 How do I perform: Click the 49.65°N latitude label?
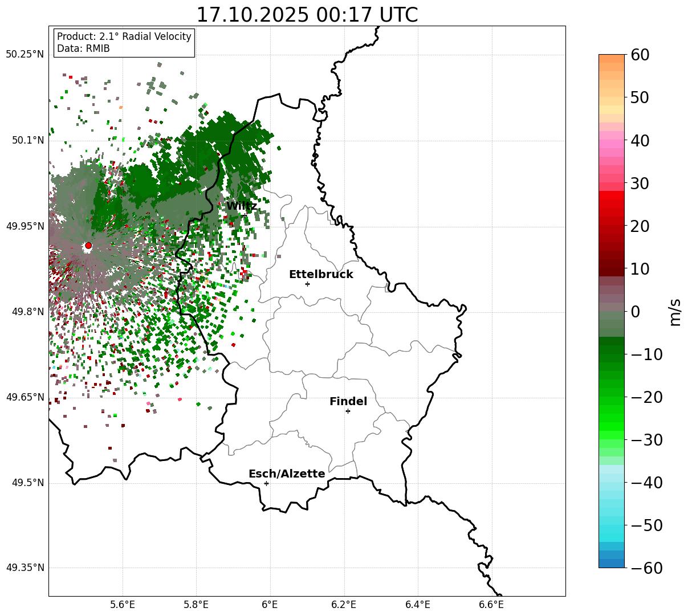(25, 397)
